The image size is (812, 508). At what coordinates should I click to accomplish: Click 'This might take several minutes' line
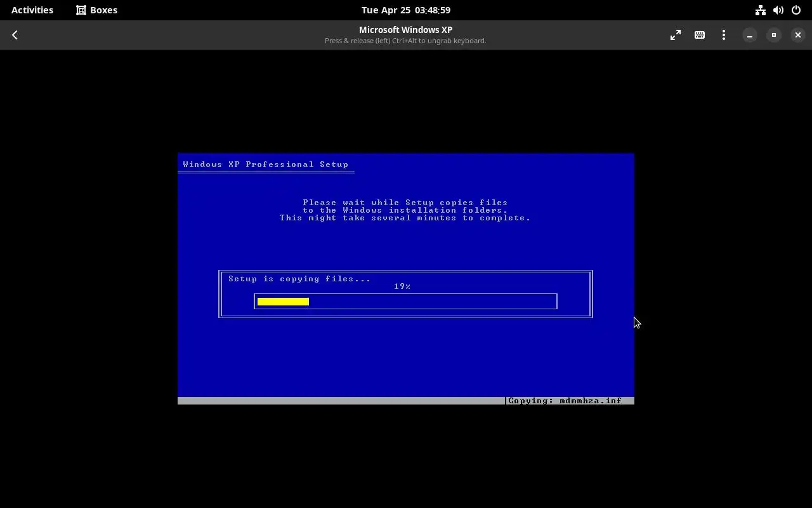tap(405, 218)
